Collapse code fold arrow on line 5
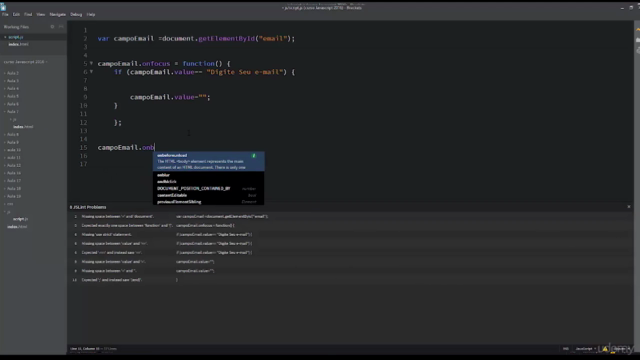The width and height of the screenshot is (640, 360). tap(91, 63)
